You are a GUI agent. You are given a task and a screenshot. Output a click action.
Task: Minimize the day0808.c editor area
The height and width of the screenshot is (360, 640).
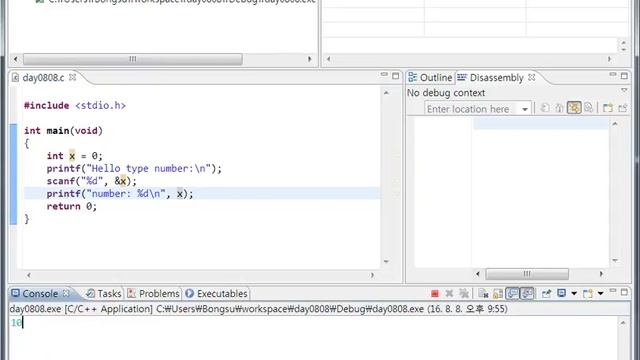(x=384, y=75)
